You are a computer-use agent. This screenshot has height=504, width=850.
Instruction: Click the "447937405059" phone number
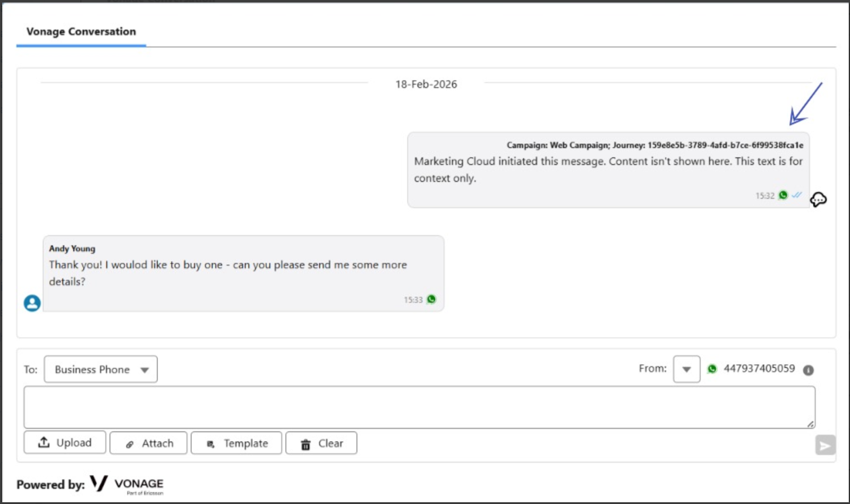tap(759, 369)
